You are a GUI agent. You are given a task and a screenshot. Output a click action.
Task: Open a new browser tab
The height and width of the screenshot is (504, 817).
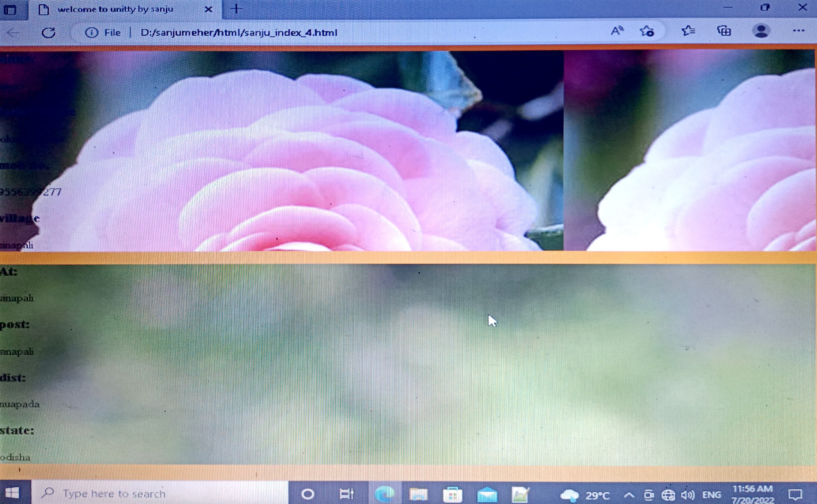click(x=236, y=9)
